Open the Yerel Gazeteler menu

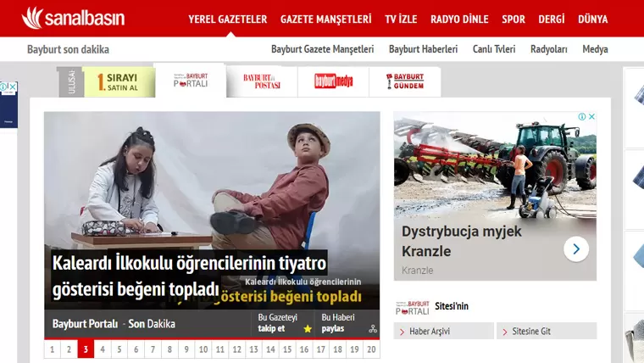(x=228, y=20)
